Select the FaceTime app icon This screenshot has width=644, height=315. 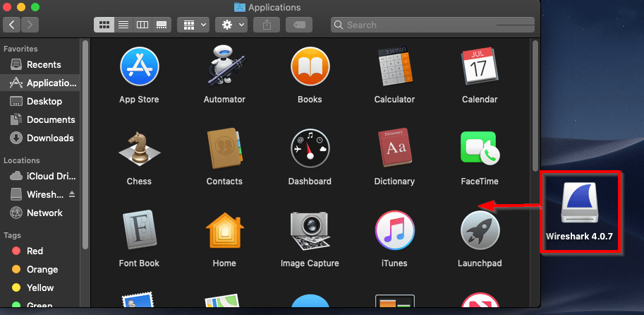click(480, 148)
